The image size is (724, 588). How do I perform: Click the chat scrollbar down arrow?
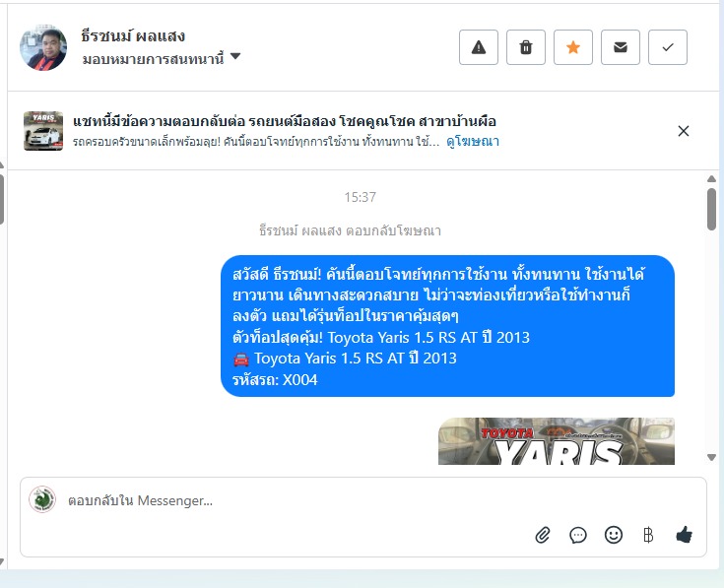coord(711,457)
